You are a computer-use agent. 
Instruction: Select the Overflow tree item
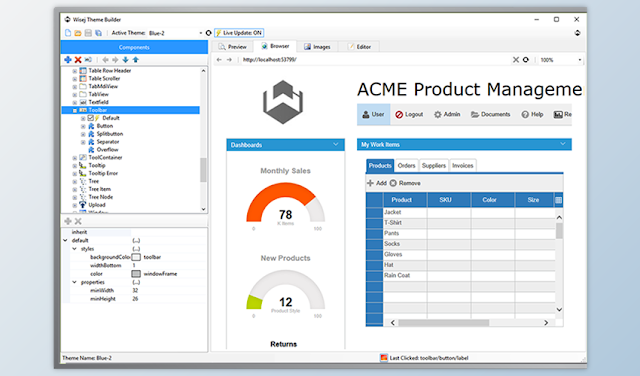click(x=107, y=150)
